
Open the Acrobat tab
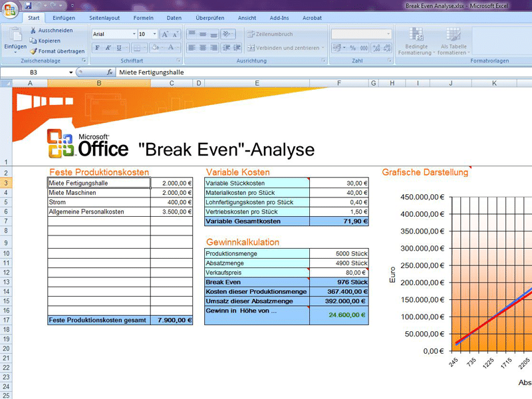312,18
